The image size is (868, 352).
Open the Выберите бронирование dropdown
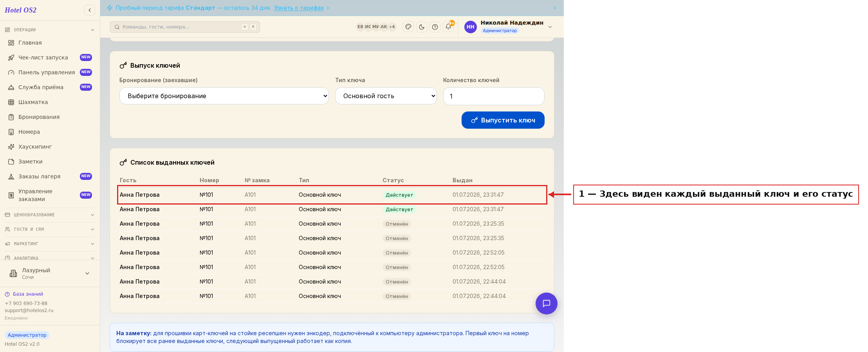224,96
